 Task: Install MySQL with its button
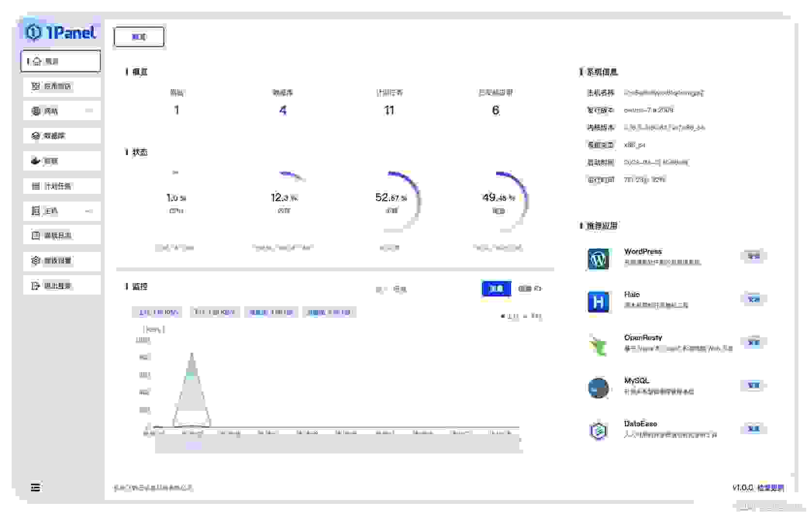[x=753, y=385]
